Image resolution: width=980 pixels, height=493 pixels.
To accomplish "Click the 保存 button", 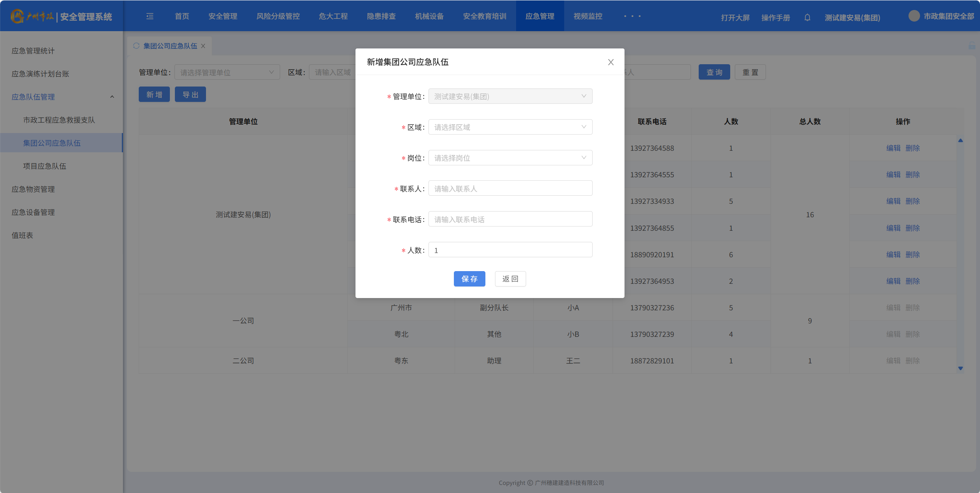I will (469, 279).
